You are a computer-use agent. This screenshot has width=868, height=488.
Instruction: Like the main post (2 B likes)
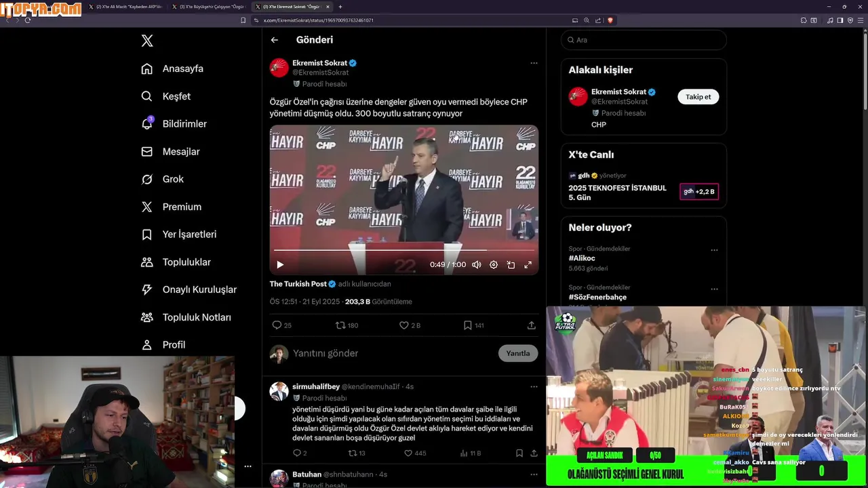tap(410, 325)
